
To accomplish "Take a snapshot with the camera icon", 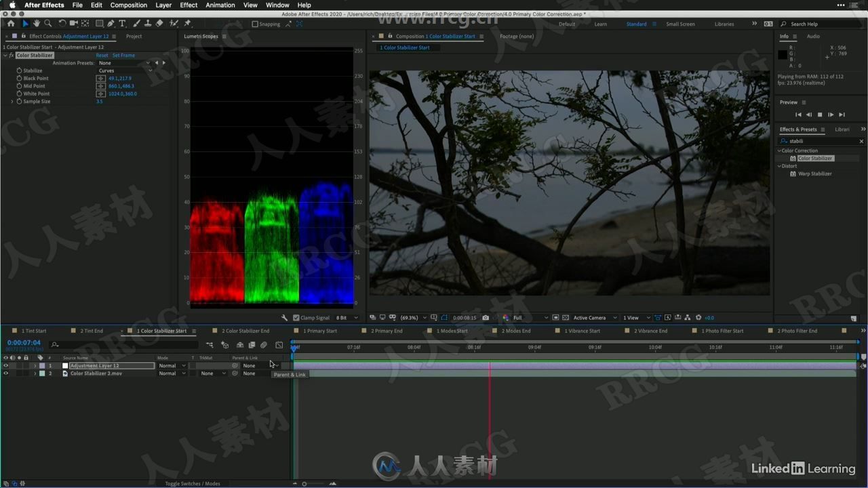I will click(x=486, y=318).
